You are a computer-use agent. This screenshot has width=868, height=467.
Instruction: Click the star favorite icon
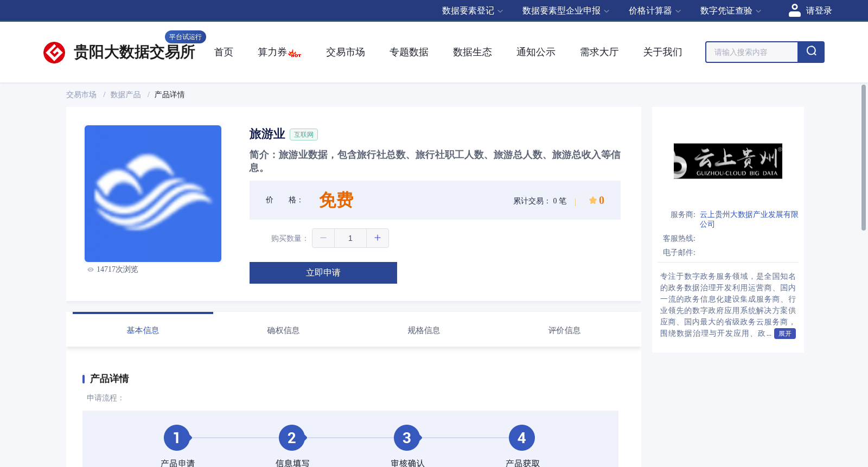[592, 200]
